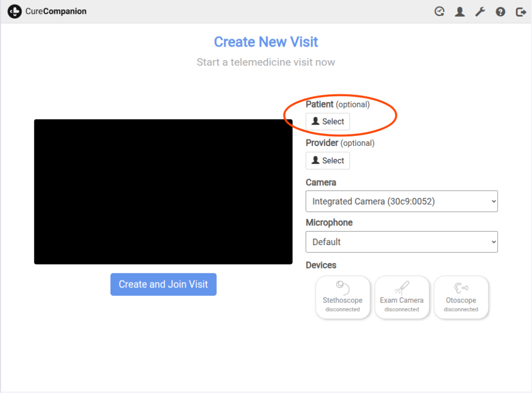Image resolution: width=532 pixels, height=393 pixels.
Task: Click the Select button under Provider
Action: click(x=327, y=160)
